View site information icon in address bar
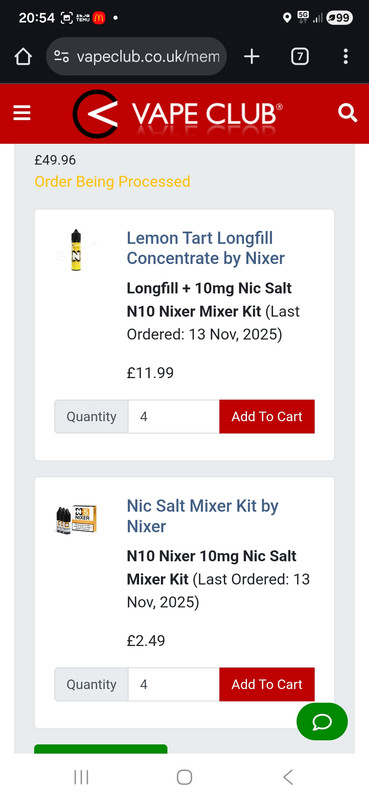 (x=61, y=57)
